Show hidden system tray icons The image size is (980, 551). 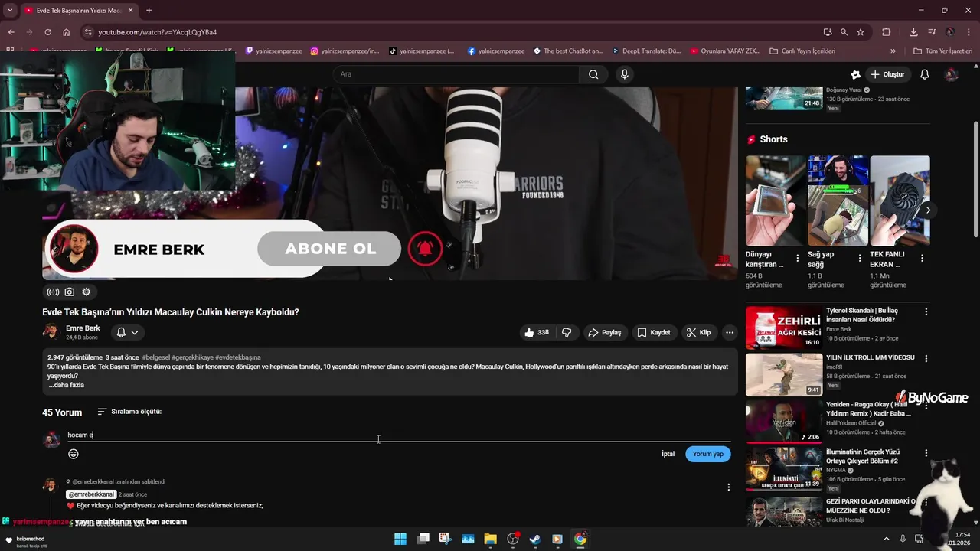coord(887,539)
